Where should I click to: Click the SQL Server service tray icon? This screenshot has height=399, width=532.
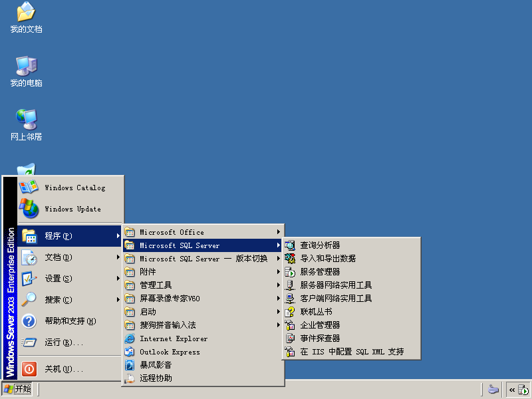point(523,390)
